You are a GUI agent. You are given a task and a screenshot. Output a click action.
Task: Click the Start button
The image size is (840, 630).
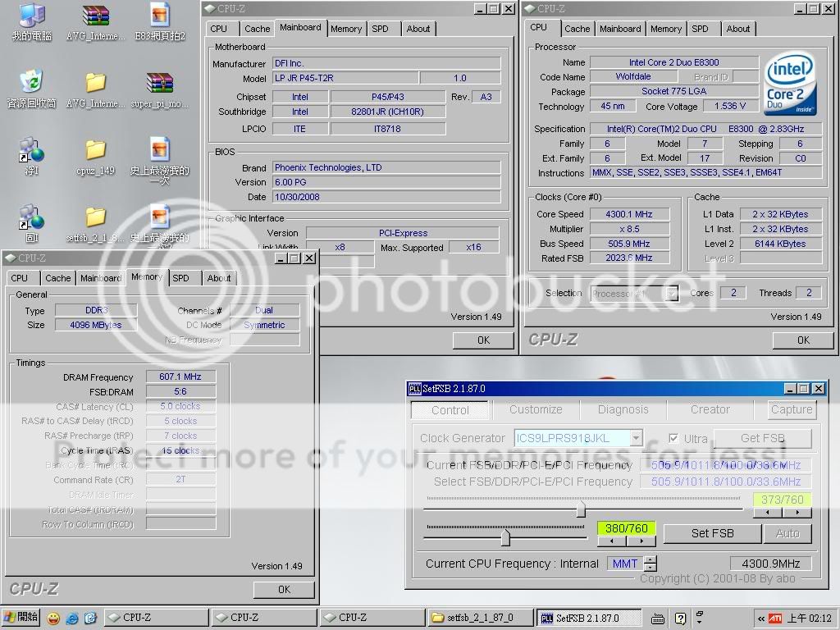click(21, 617)
